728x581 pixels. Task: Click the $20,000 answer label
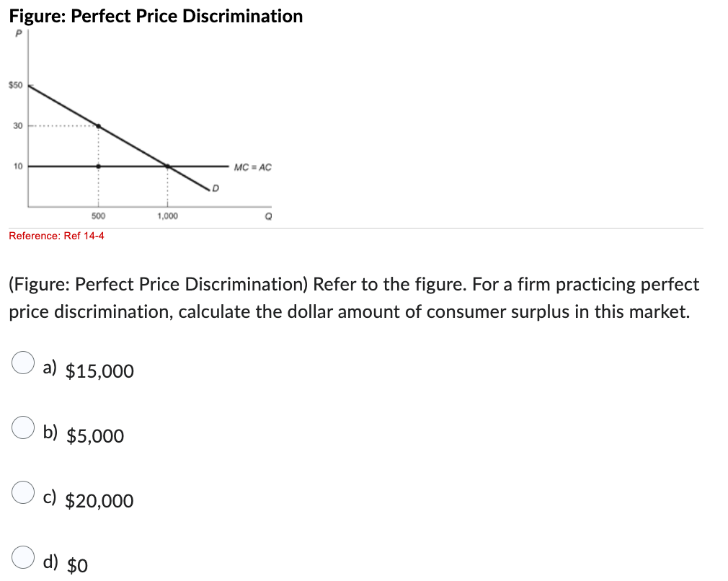[x=99, y=501]
